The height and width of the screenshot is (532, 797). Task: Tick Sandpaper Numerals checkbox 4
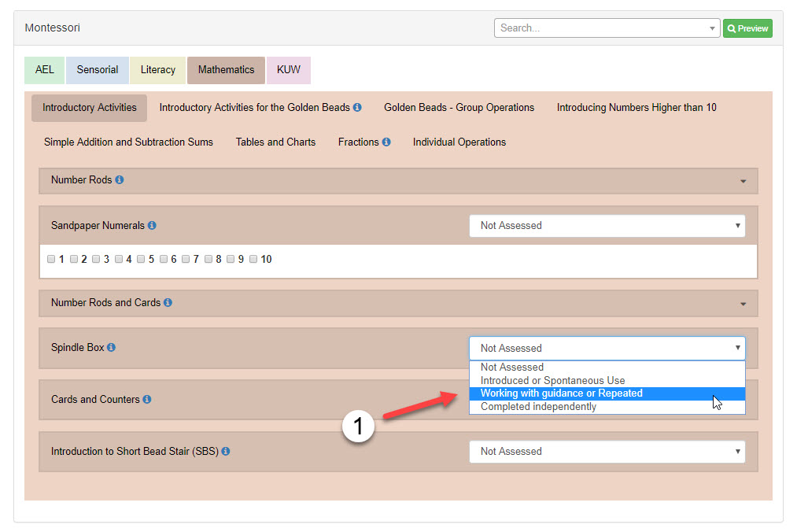click(119, 259)
